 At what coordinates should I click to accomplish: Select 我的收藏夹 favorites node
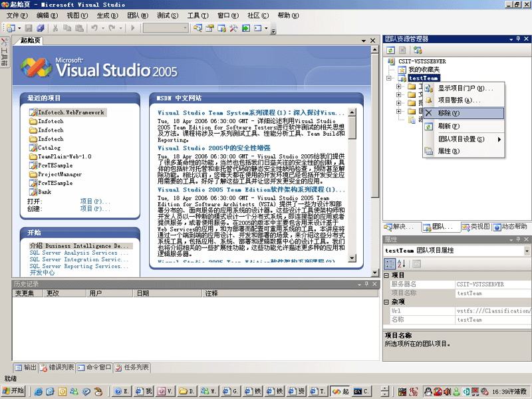(424, 70)
